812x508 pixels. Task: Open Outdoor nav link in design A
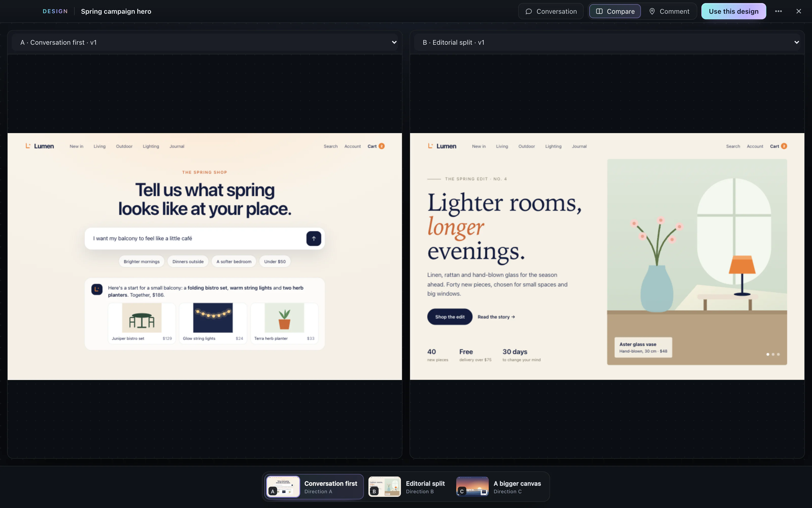124,147
